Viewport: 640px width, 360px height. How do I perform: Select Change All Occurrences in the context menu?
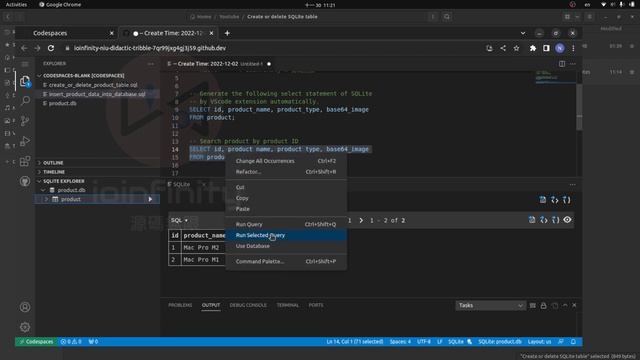tap(286, 161)
